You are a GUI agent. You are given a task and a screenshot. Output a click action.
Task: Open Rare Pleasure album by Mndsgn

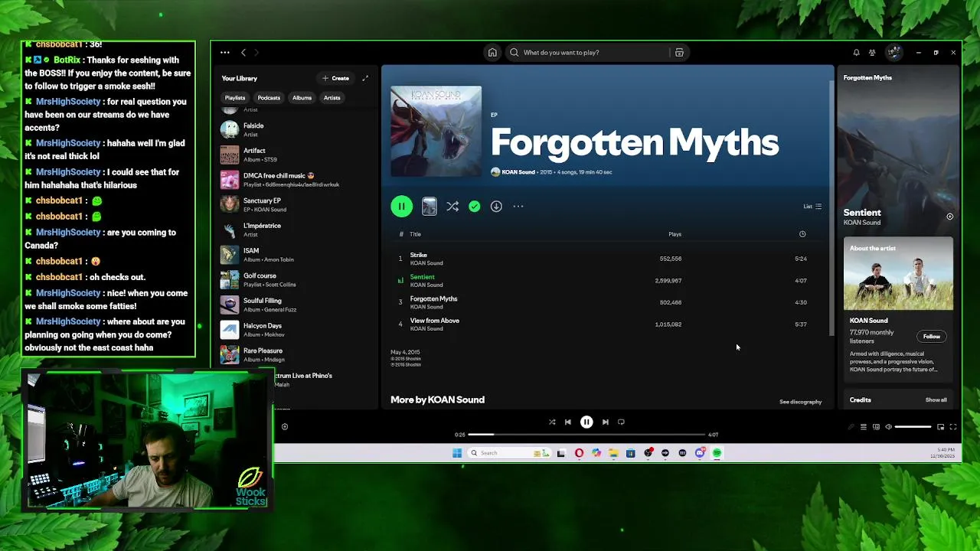point(295,355)
